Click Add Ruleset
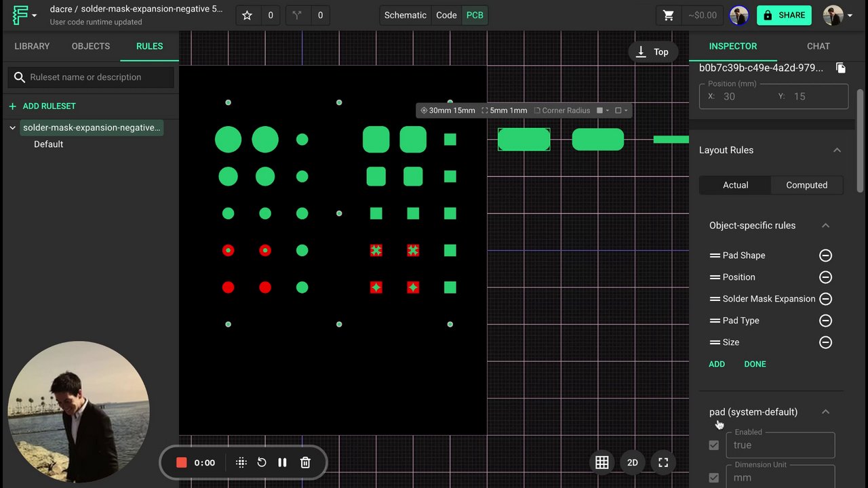 [42, 106]
